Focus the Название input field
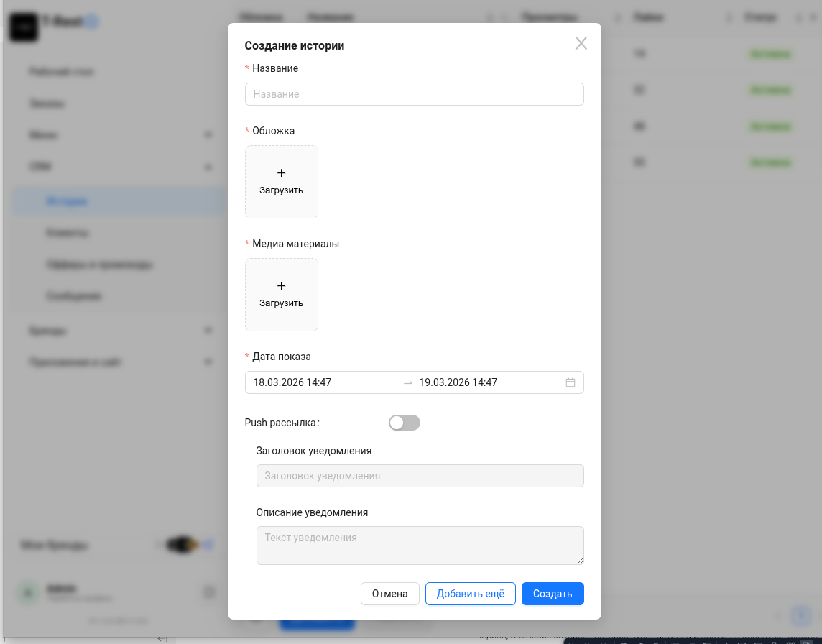 coord(414,94)
